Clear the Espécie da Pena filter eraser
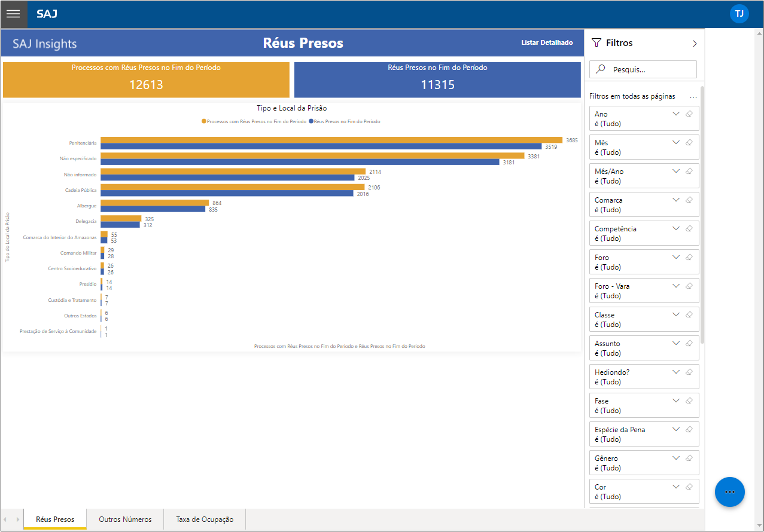The height and width of the screenshot is (532, 764). coord(689,429)
